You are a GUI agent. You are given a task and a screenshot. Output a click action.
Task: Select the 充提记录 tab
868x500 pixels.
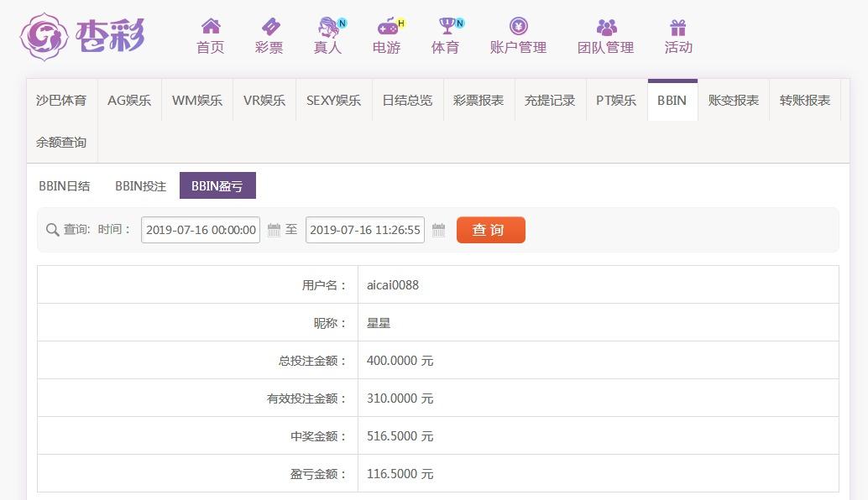pos(550,101)
